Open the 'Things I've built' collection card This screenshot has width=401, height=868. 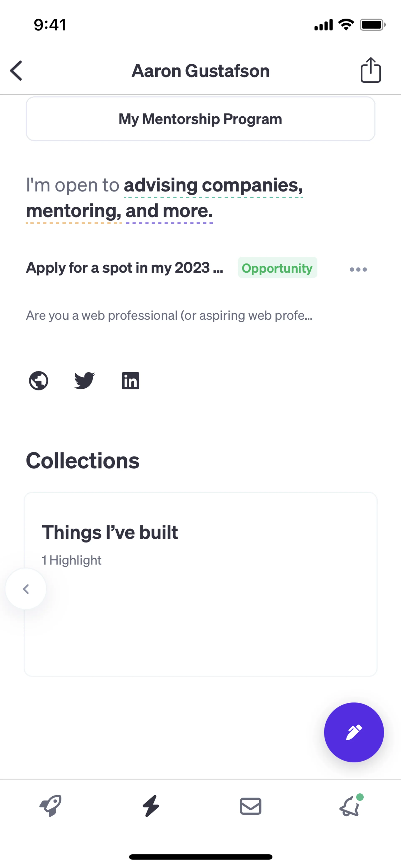coord(200,584)
